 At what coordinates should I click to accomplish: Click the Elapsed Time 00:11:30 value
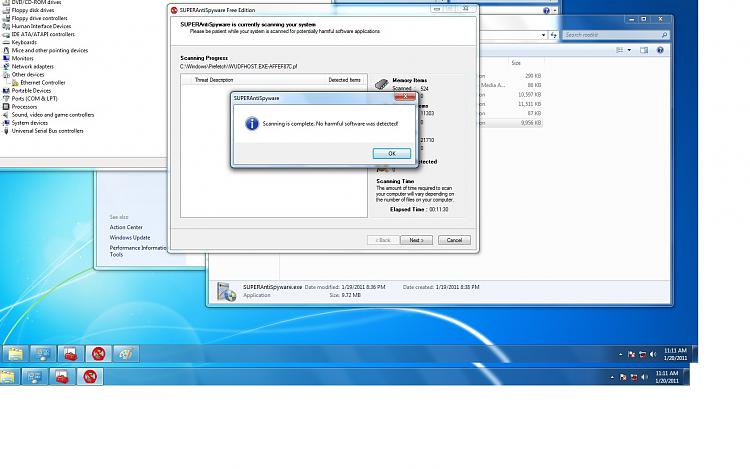click(438, 209)
